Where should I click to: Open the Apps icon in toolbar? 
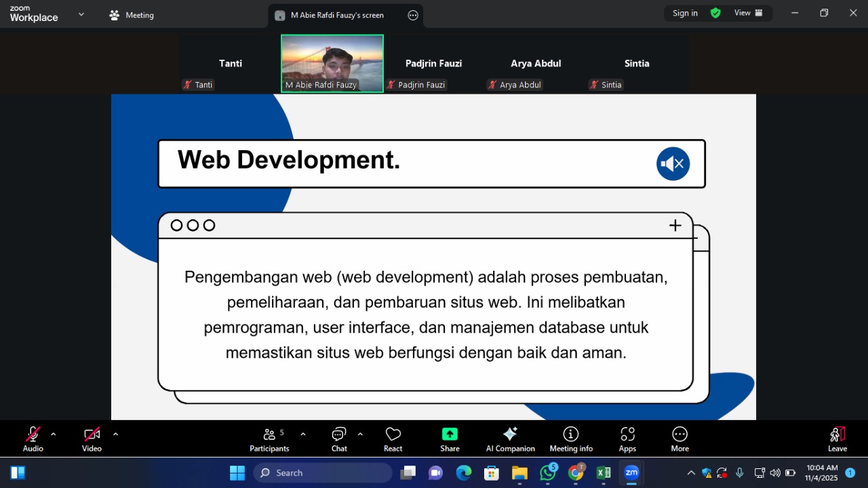coord(627,438)
